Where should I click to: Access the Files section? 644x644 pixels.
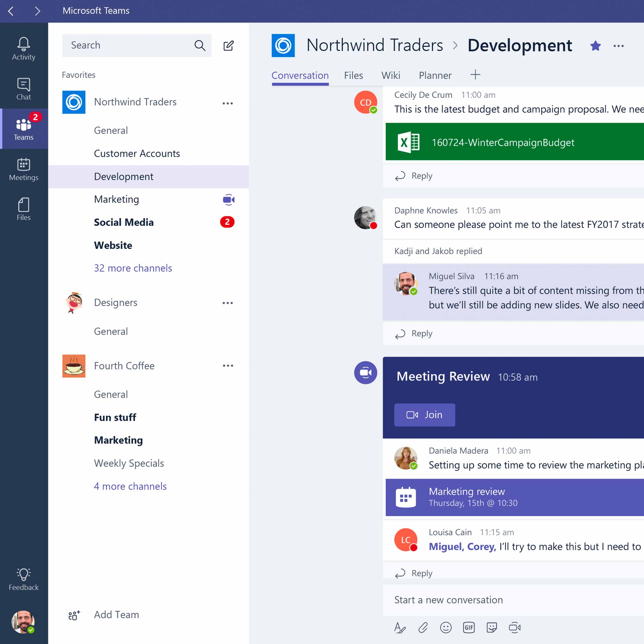click(x=353, y=75)
